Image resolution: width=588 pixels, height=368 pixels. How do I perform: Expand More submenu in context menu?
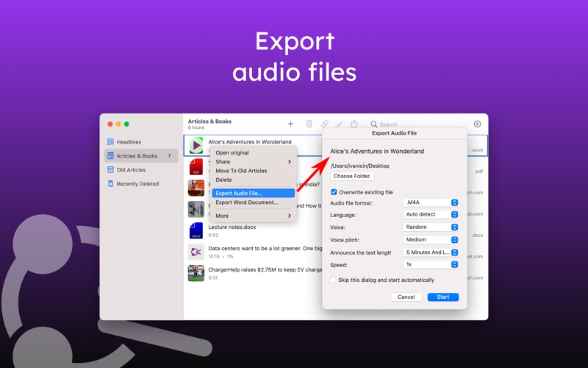tap(253, 216)
